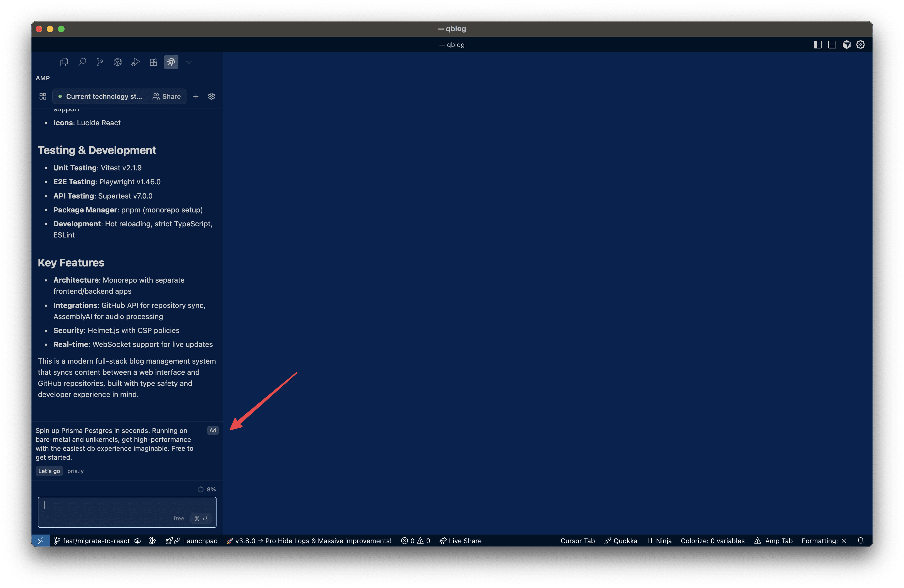Screen dimensions: 904x588
Task: Expand the activity bar overflow chevron
Action: pyautogui.click(x=189, y=62)
